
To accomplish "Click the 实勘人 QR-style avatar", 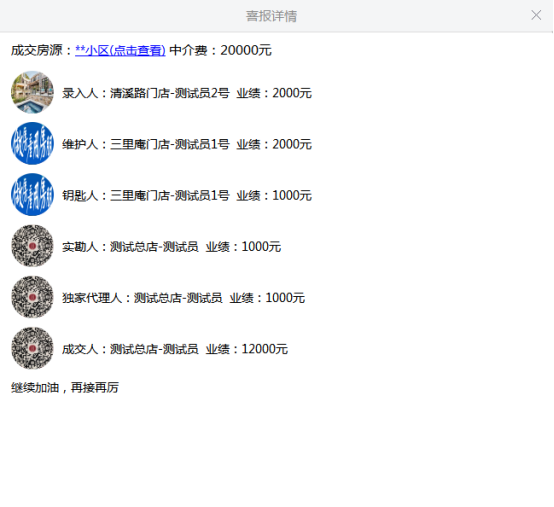I will point(33,246).
